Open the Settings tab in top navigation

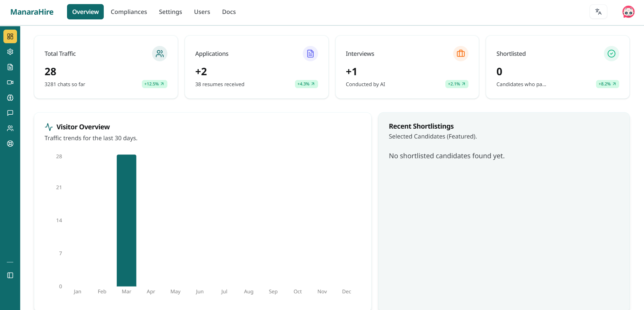pos(170,12)
